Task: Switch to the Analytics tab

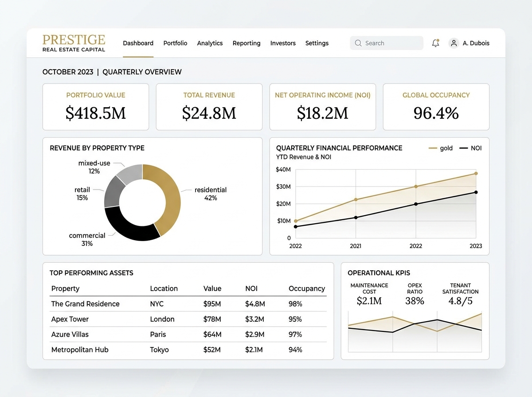Action: (210, 43)
